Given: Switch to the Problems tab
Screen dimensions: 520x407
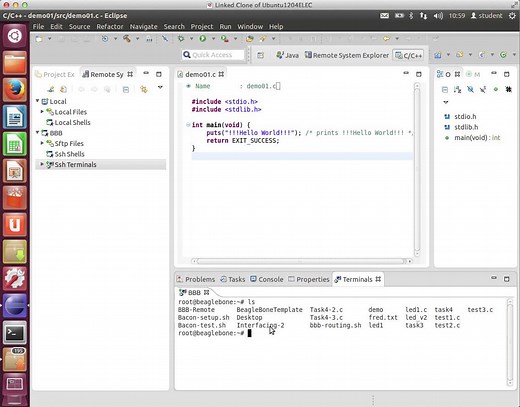Looking at the screenshot, I should (196, 279).
